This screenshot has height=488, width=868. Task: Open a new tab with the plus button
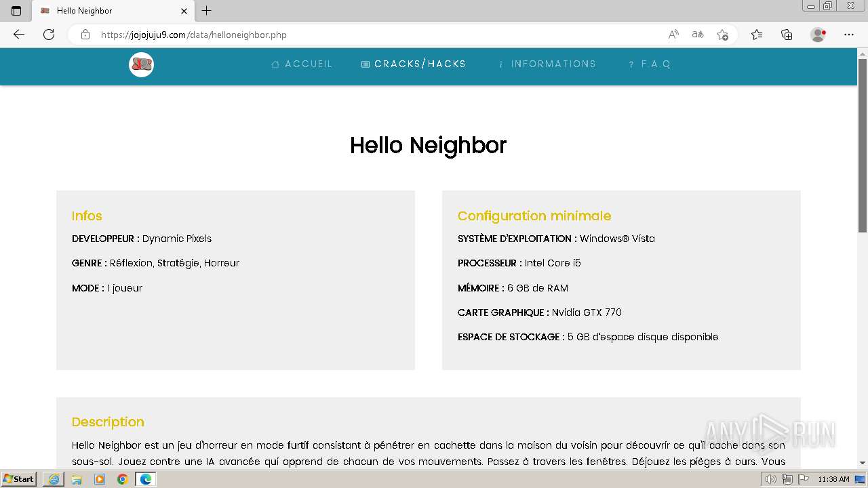207,11
